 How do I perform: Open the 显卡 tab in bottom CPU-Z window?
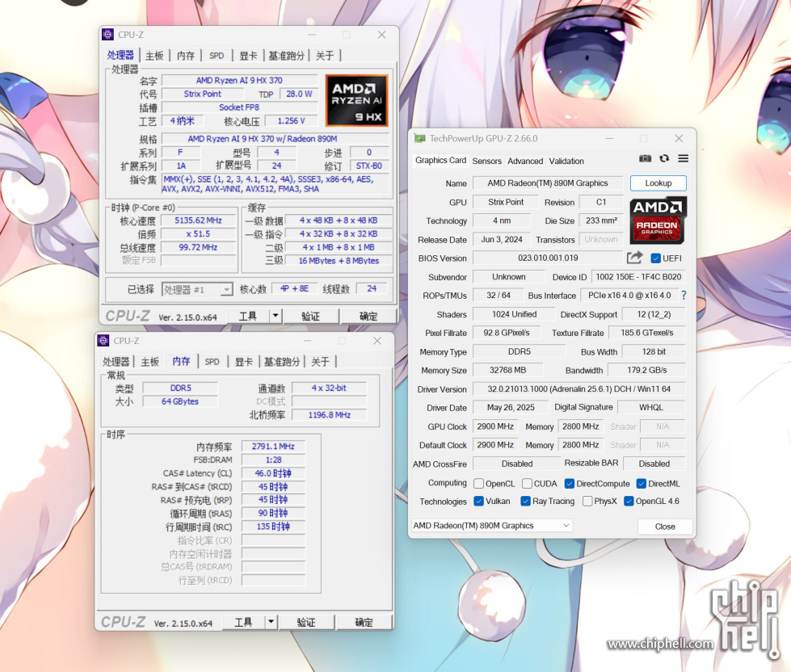coord(244,362)
